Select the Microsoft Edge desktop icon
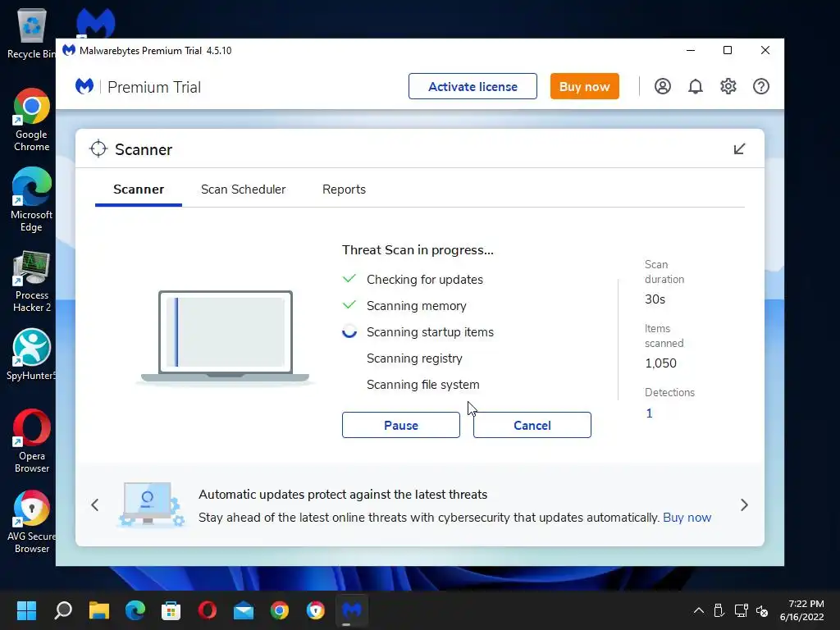840x630 pixels. (x=32, y=200)
